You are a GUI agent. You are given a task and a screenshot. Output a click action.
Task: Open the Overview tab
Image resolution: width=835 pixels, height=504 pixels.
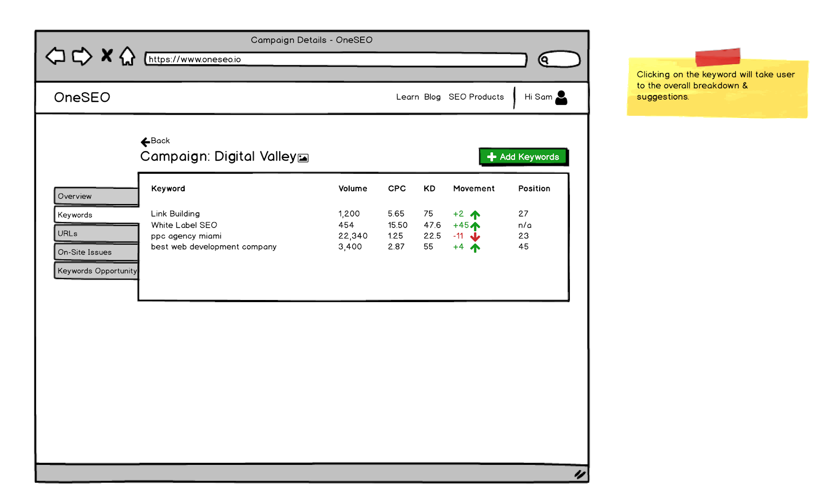pyautogui.click(x=97, y=196)
